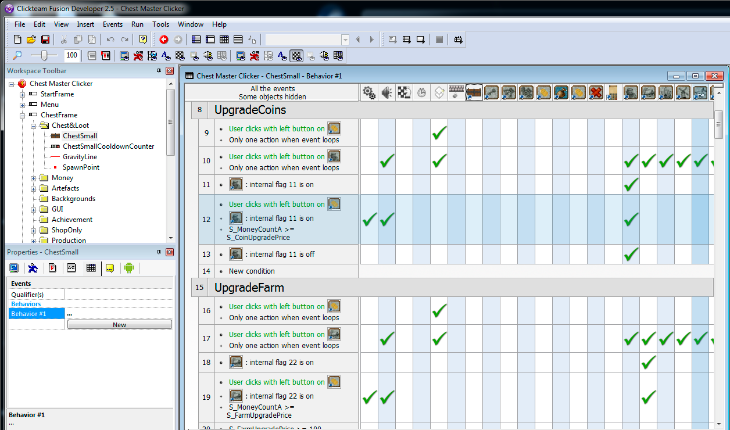Select the Sound speaker object column
This screenshot has width=730, height=430.
pos(387,93)
